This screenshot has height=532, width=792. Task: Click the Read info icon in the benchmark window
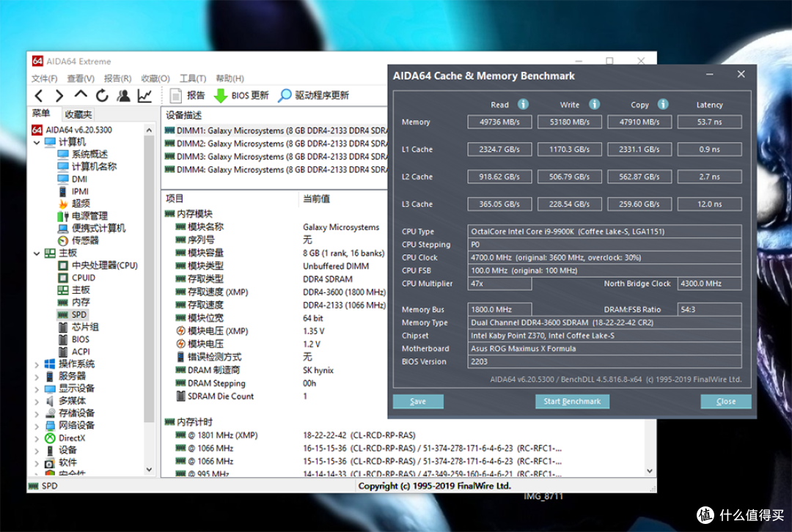click(x=524, y=104)
